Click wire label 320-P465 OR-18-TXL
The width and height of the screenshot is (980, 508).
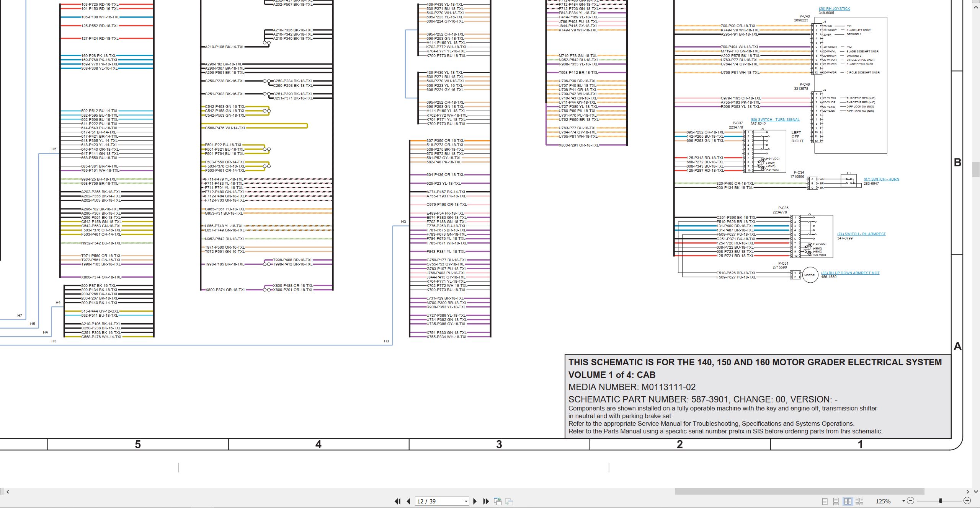tap(735, 184)
